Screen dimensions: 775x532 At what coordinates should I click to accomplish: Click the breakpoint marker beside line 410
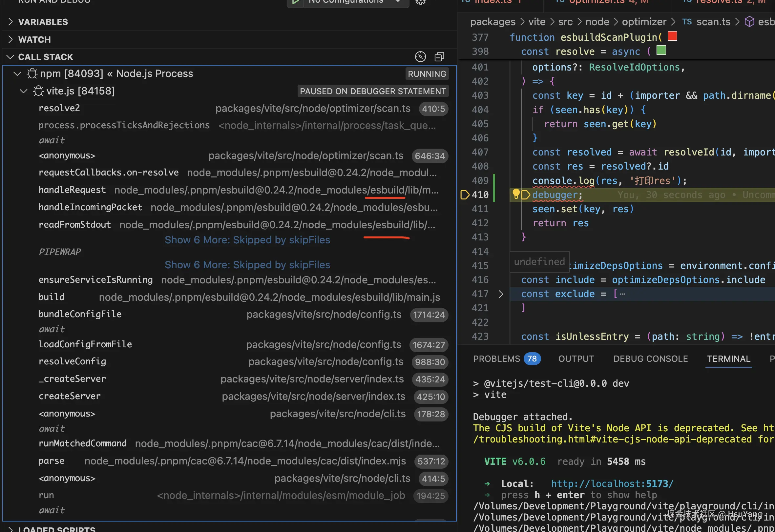[x=464, y=195]
